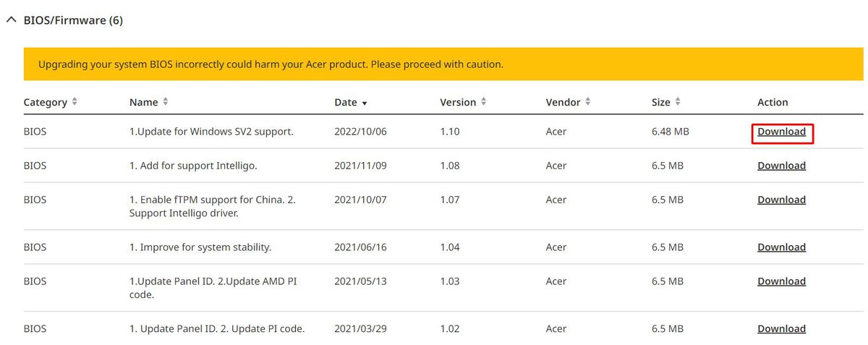Download BIOS version 1.07
The height and width of the screenshot is (345, 868).
click(781, 200)
